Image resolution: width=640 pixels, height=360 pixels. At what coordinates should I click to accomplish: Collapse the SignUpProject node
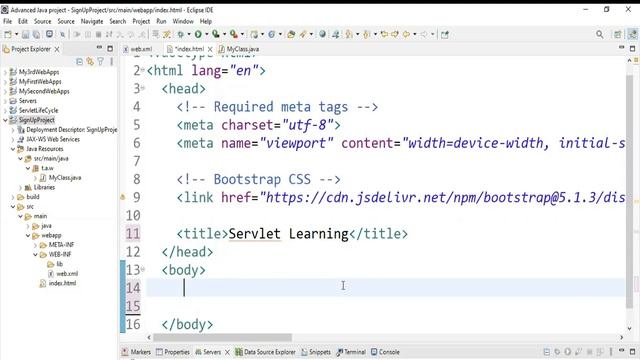point(5,120)
